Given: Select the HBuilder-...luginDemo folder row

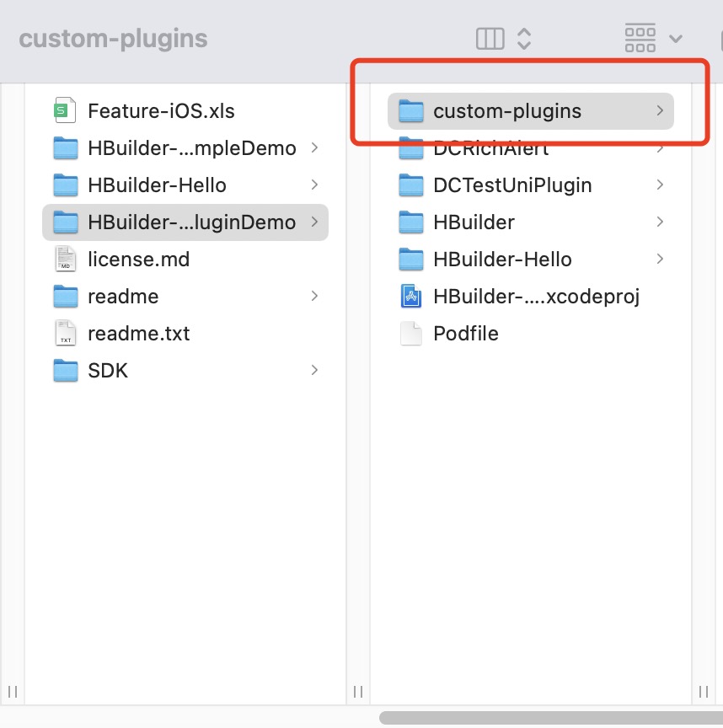Looking at the screenshot, I should 185,222.
